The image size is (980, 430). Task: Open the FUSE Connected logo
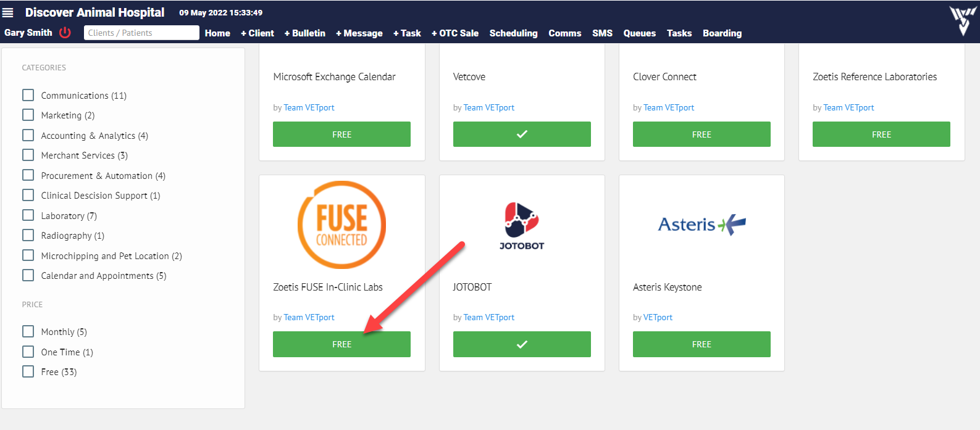click(341, 225)
